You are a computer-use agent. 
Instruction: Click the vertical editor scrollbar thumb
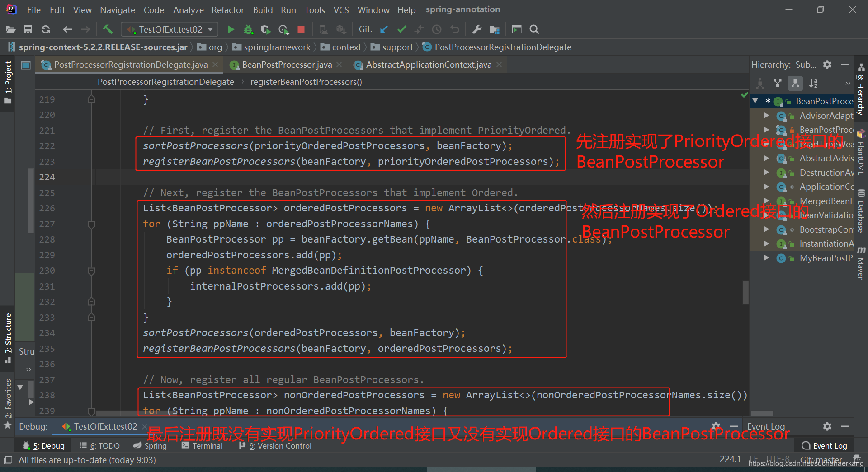(x=745, y=292)
